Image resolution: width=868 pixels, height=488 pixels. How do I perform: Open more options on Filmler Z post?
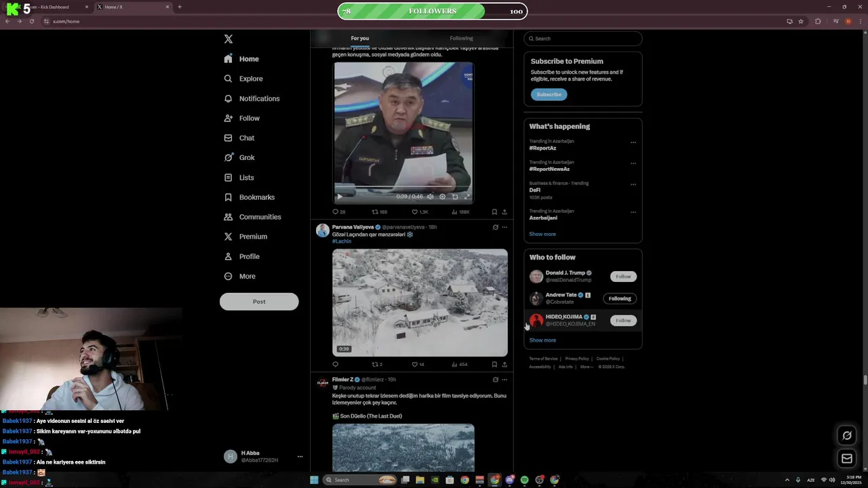tap(505, 380)
